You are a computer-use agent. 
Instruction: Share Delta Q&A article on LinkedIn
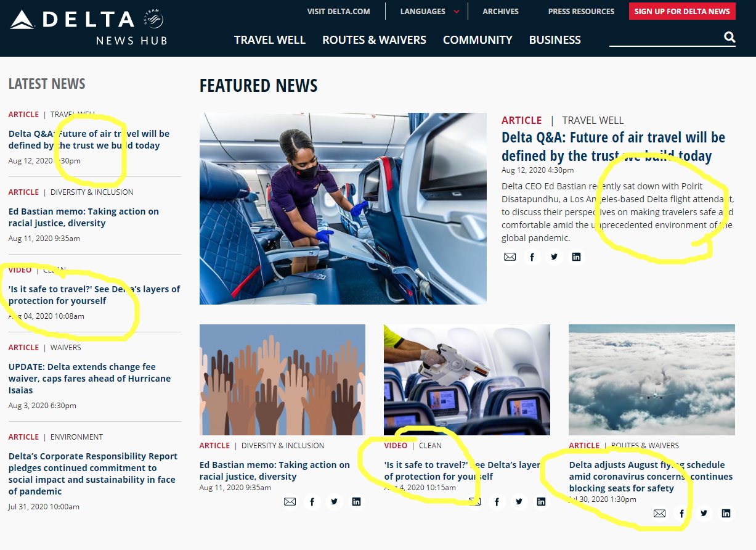click(576, 257)
